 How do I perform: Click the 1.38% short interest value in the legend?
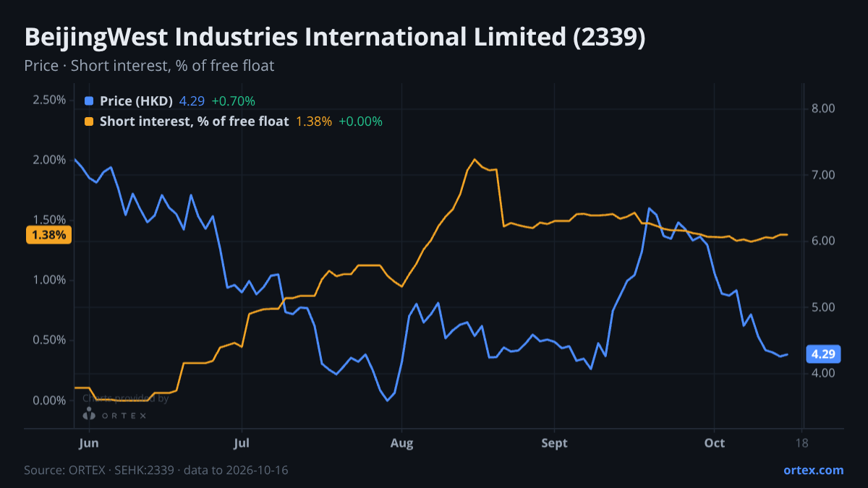point(314,121)
